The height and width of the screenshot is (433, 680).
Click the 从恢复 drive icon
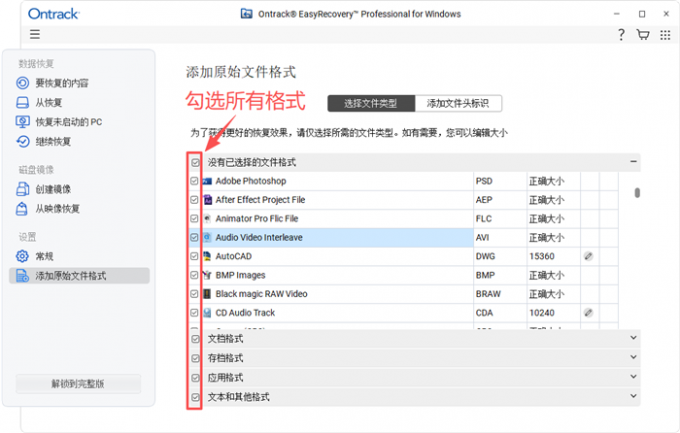(x=23, y=102)
